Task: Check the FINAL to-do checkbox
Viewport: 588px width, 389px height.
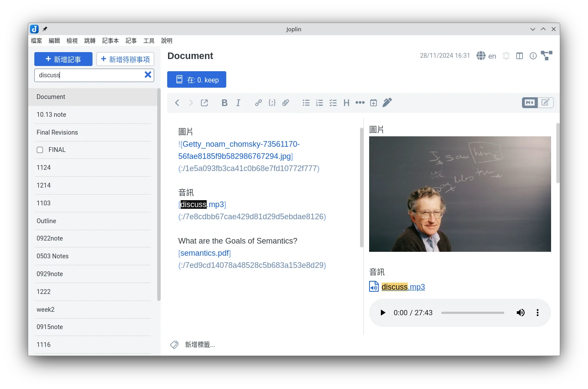Action: (40, 150)
